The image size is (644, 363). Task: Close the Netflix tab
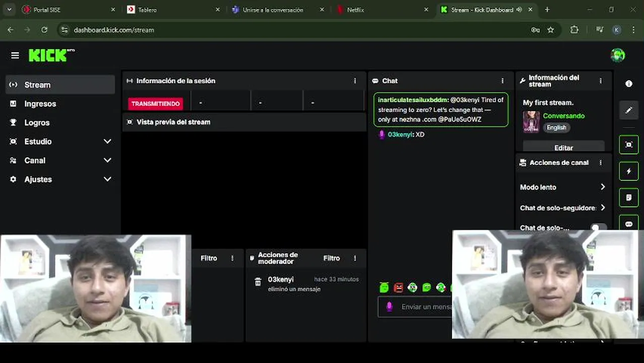point(426,10)
